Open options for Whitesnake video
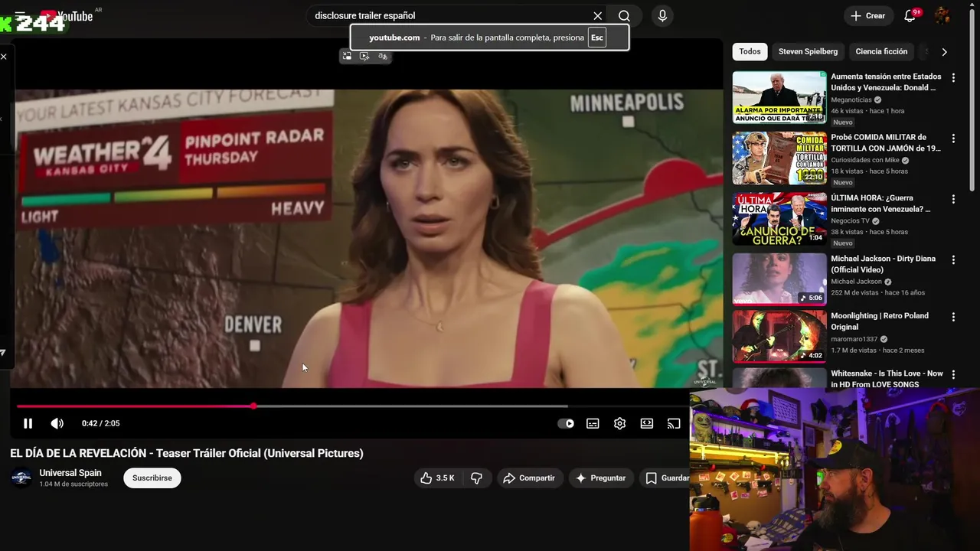Viewport: 980px width, 551px height. click(953, 375)
